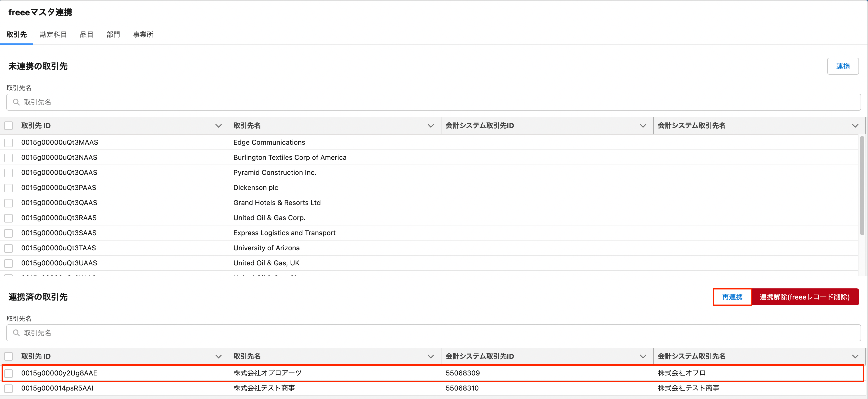868x399 pixels.
Task: Tick checkbox for 株式会社テスト商事 row
Action: (8, 389)
